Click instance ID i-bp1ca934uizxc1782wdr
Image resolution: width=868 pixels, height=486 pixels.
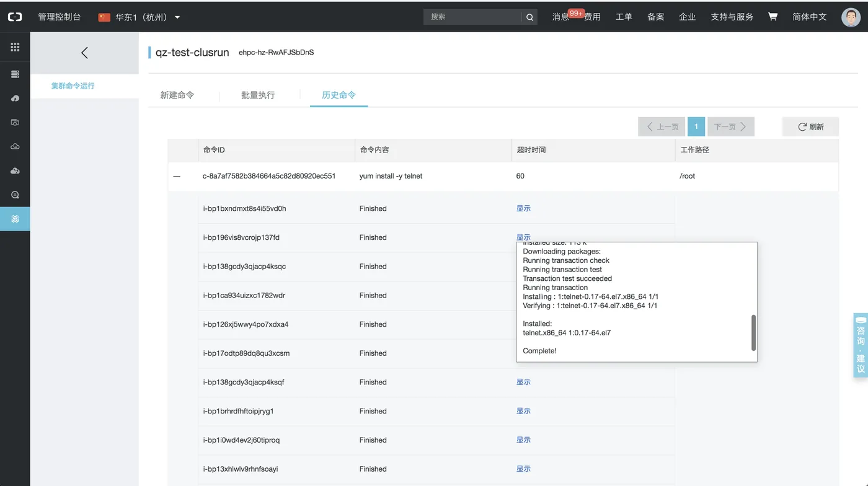point(244,296)
